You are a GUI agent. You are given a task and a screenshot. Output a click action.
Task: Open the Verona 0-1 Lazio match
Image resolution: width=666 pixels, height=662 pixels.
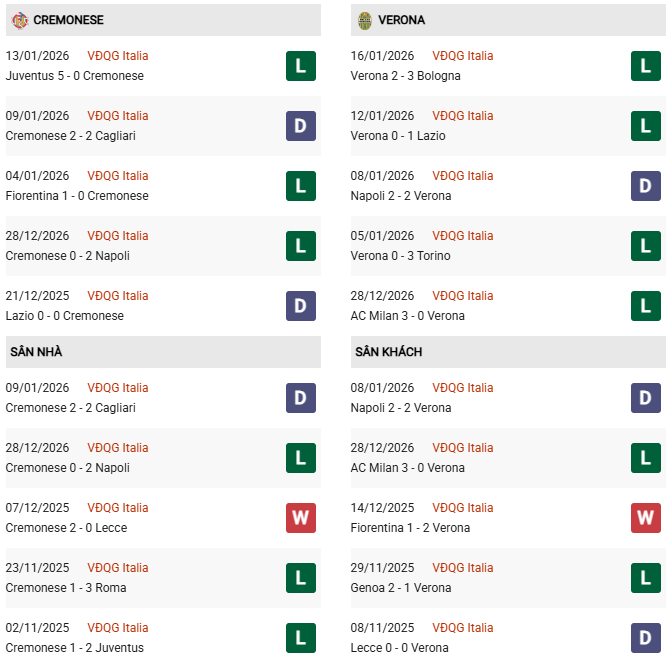point(398,136)
